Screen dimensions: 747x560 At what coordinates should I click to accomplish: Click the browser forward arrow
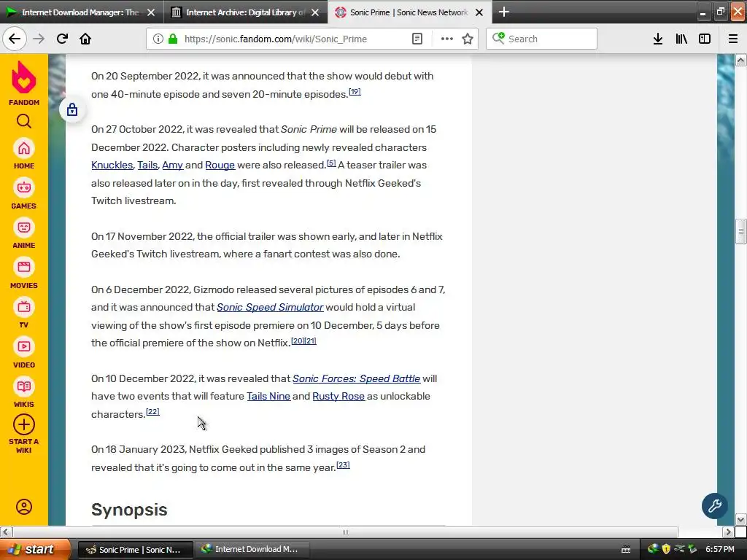point(39,39)
